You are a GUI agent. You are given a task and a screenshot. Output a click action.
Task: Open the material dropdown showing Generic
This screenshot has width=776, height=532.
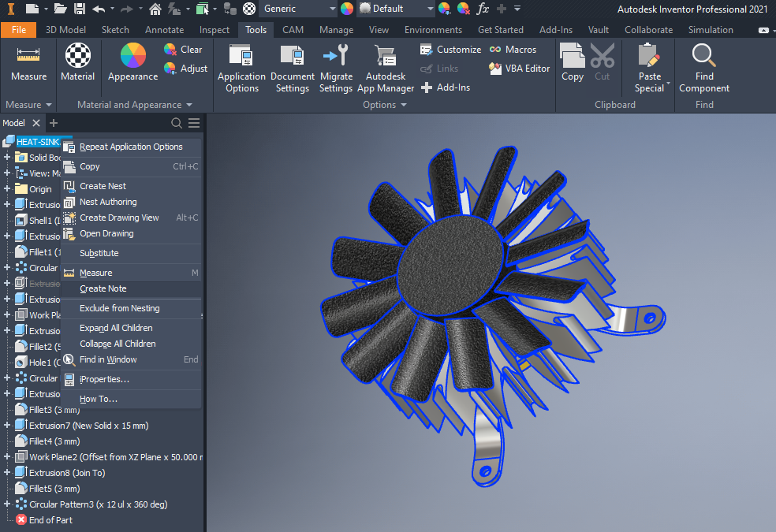pyautogui.click(x=298, y=9)
